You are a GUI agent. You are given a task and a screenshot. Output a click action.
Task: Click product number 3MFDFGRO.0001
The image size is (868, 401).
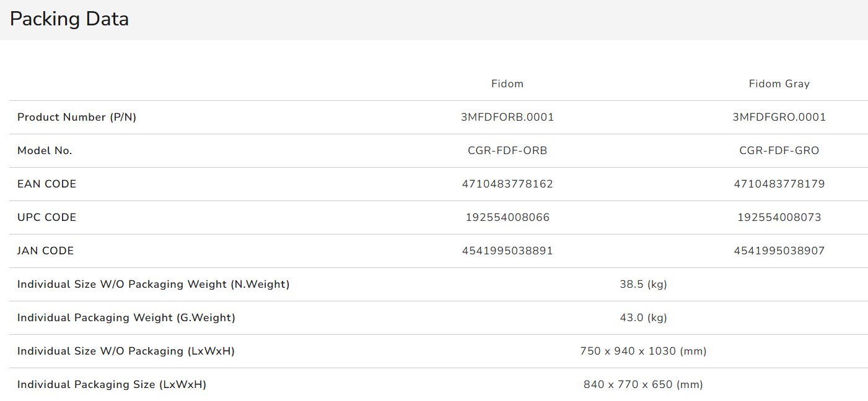coord(779,117)
